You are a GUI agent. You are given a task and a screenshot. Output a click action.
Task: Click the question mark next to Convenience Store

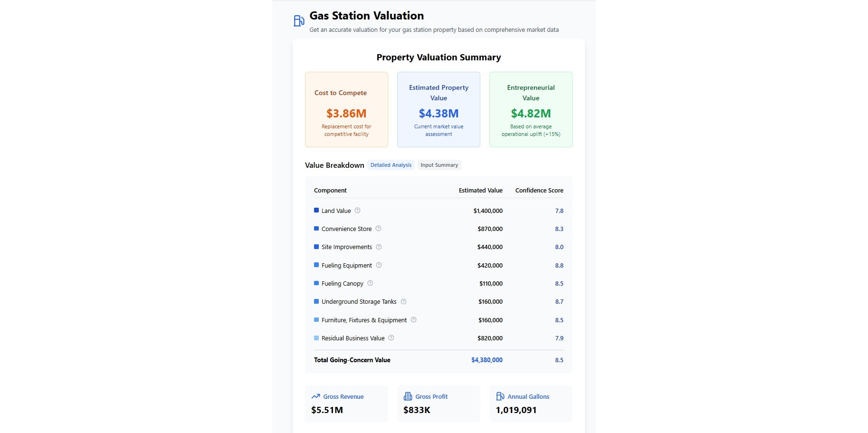[x=378, y=229]
